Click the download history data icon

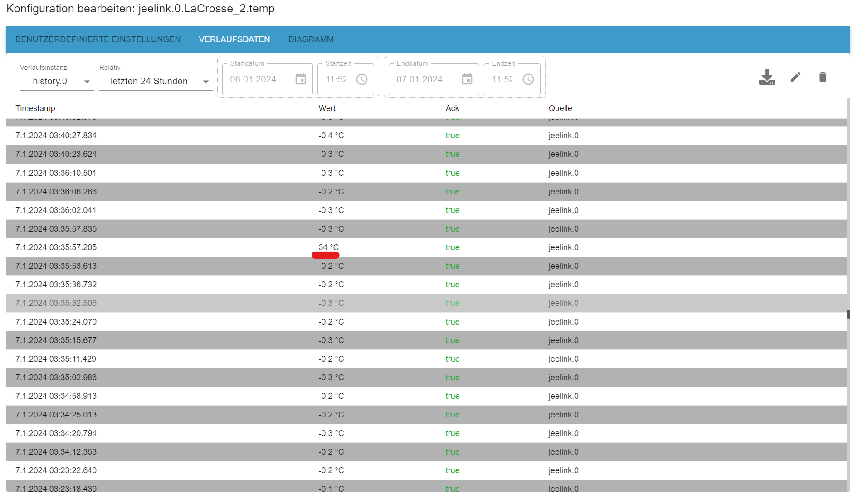click(767, 77)
